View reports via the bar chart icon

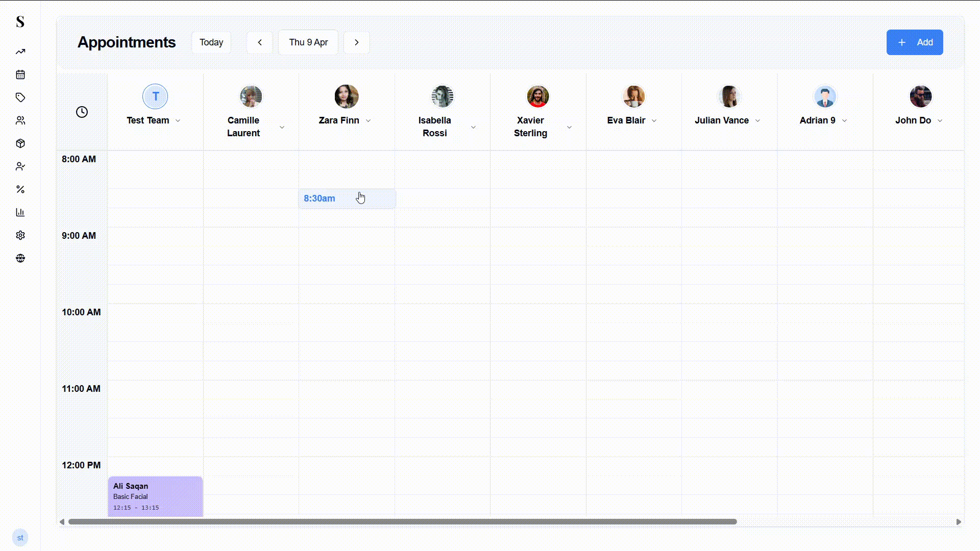[x=20, y=212]
